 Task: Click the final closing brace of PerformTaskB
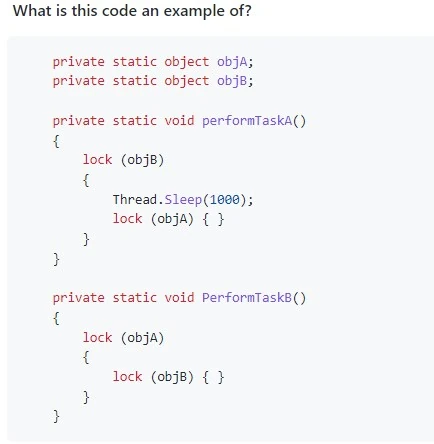pyautogui.click(x=56, y=416)
